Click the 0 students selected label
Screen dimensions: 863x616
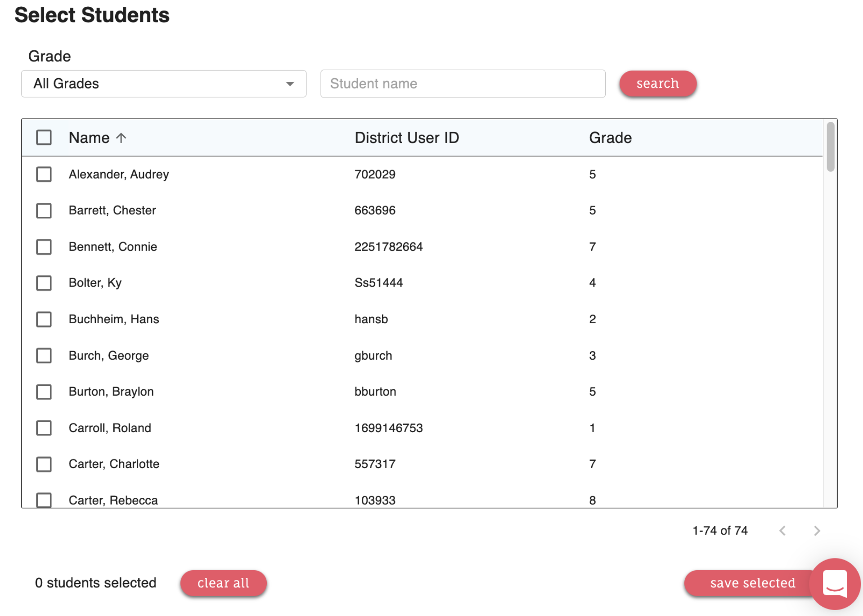(96, 583)
